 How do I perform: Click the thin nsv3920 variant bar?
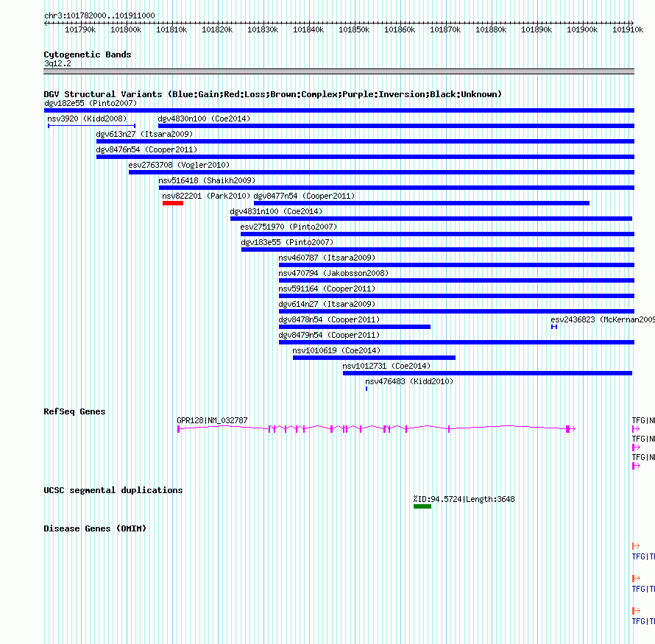click(91, 126)
